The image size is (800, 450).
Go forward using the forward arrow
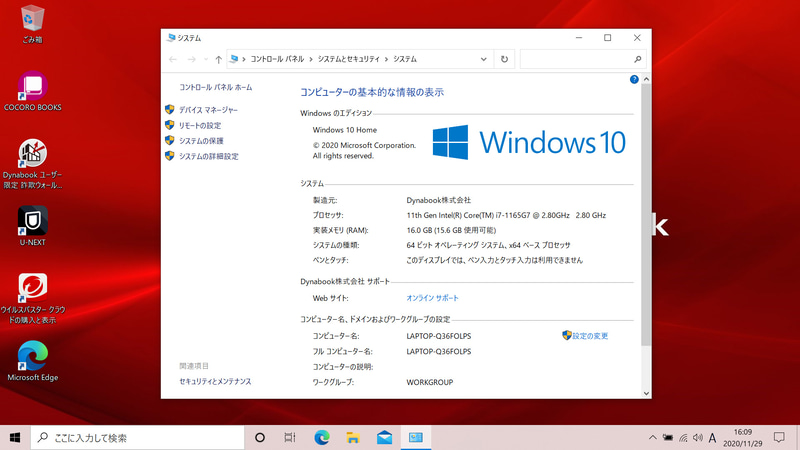tap(191, 60)
